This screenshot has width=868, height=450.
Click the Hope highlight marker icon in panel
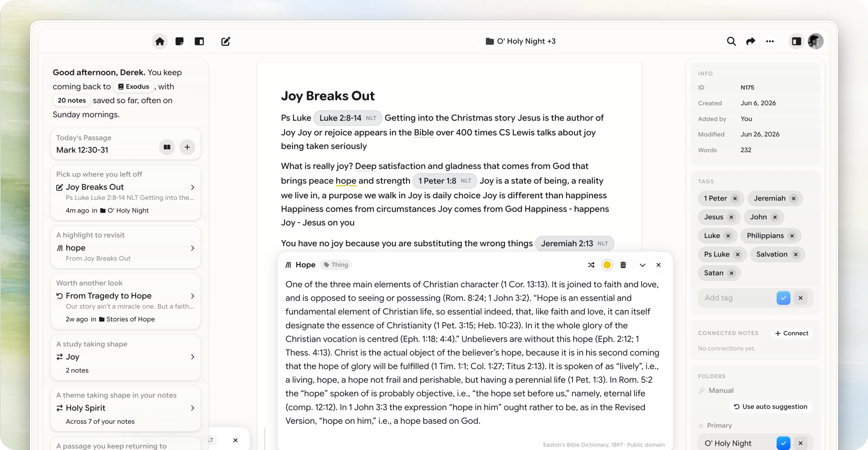tap(288, 265)
